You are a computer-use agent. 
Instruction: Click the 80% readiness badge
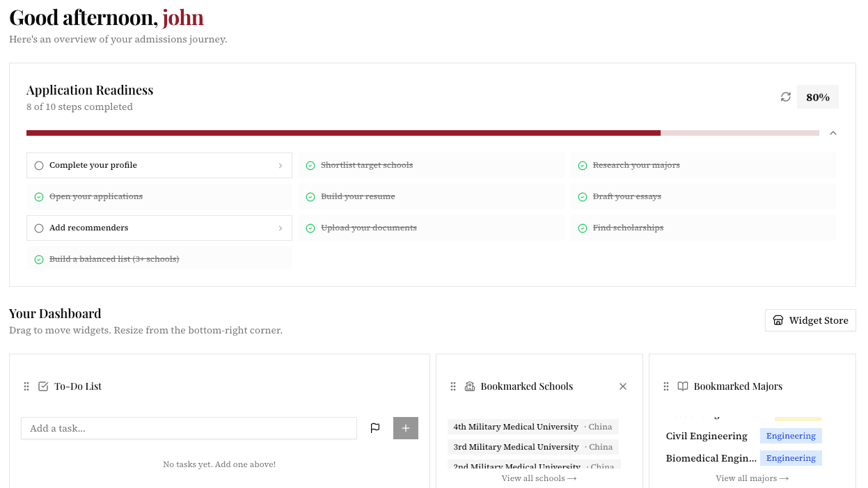tap(818, 97)
